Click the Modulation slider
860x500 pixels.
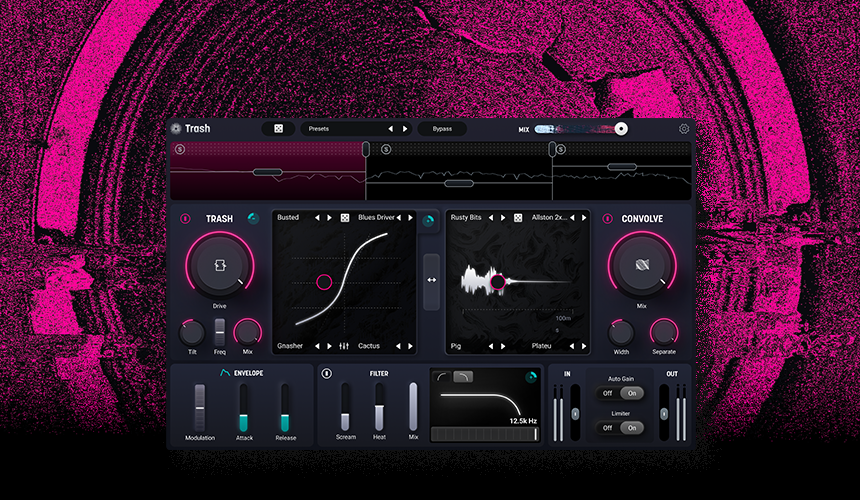click(200, 407)
